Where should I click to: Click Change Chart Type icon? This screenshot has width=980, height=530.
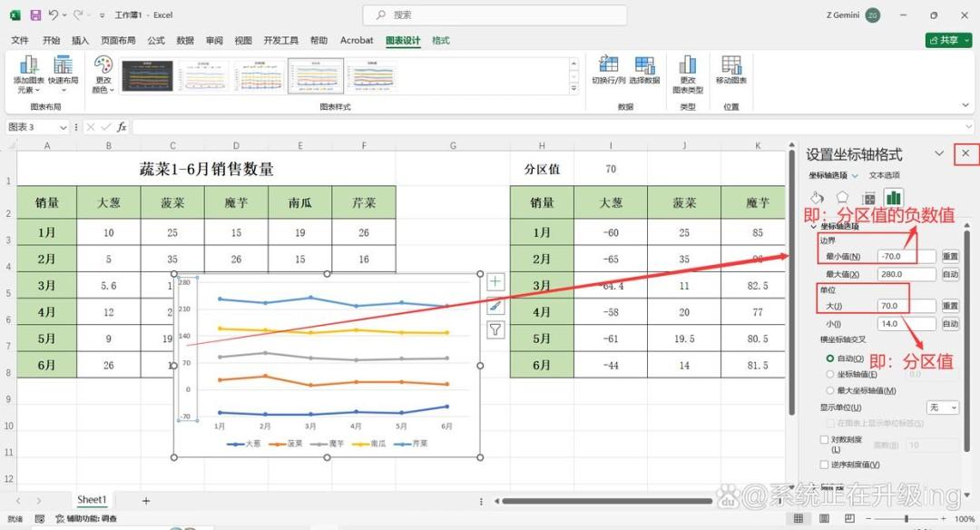point(688,64)
